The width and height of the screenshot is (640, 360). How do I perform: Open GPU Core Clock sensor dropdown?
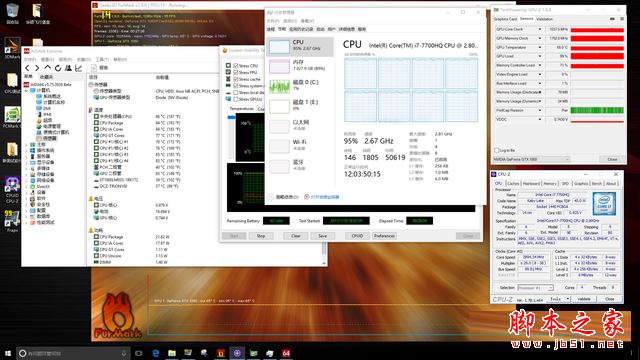coord(540,29)
